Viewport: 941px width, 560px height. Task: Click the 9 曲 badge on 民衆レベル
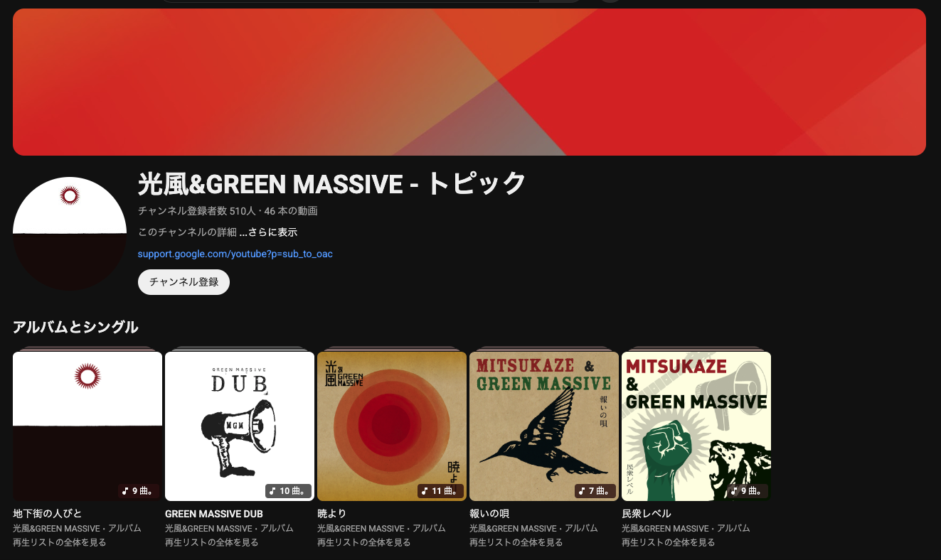[748, 491]
